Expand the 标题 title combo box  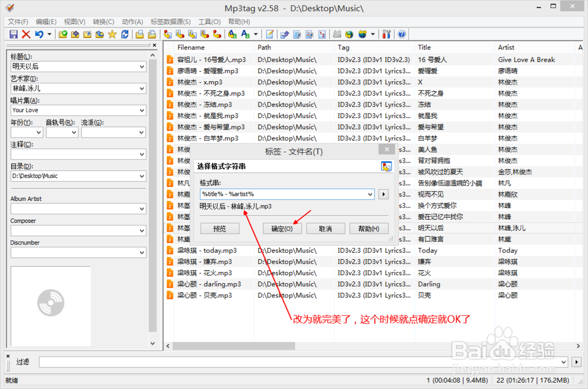[x=142, y=67]
